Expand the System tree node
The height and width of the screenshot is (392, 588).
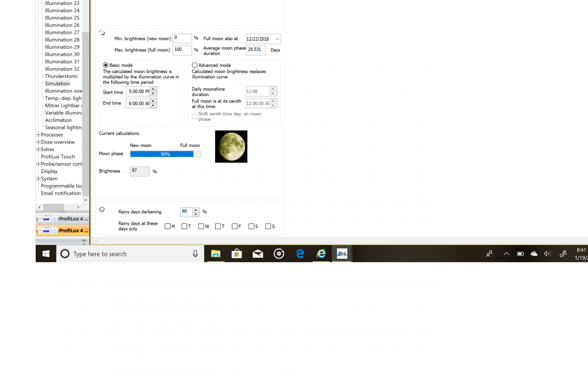(x=38, y=179)
